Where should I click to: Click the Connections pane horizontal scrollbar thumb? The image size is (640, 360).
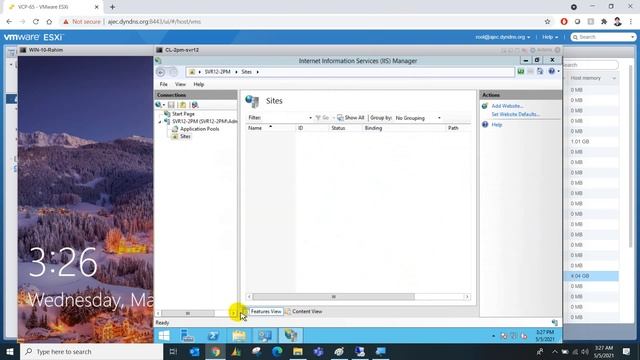tap(188, 313)
